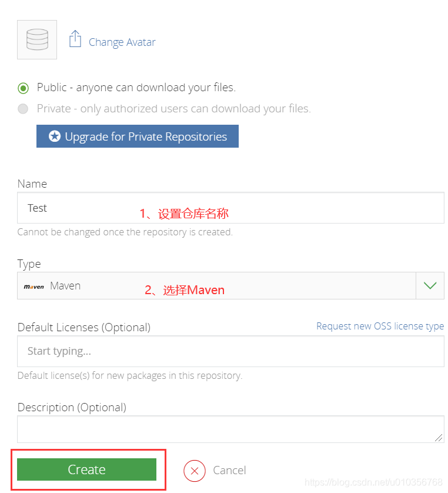Click the circled X icon next to Cancel
The height and width of the screenshot is (493, 448).
[x=194, y=471]
